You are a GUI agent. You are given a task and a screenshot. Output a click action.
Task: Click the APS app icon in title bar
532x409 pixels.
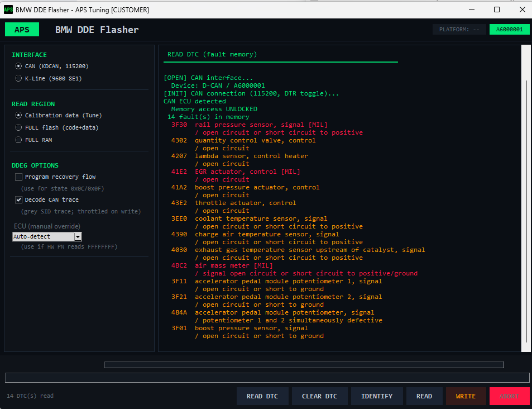click(8, 10)
